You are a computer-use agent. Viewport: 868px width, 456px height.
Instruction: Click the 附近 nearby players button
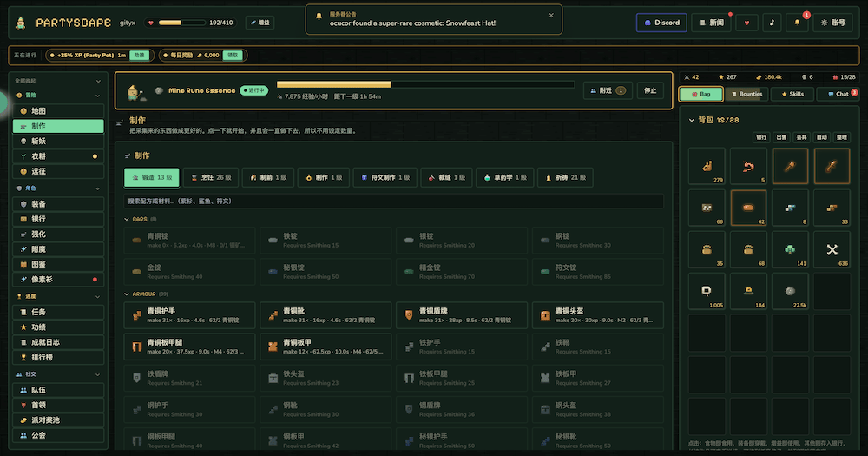click(x=608, y=90)
